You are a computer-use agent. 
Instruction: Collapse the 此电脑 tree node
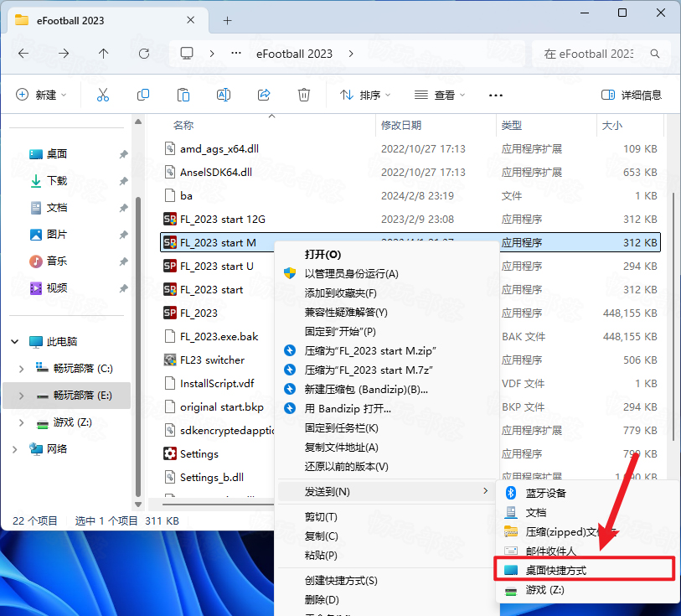(x=15, y=342)
